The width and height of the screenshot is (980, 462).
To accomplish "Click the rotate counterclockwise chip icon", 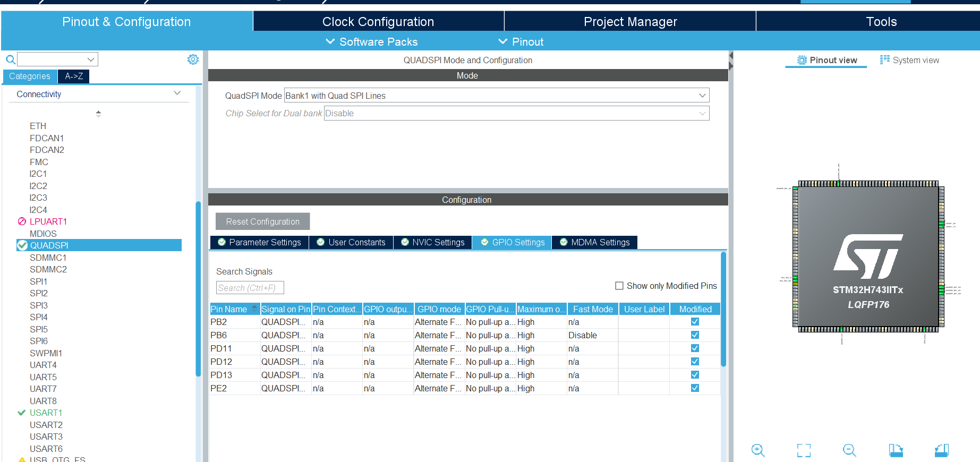I will point(942,450).
